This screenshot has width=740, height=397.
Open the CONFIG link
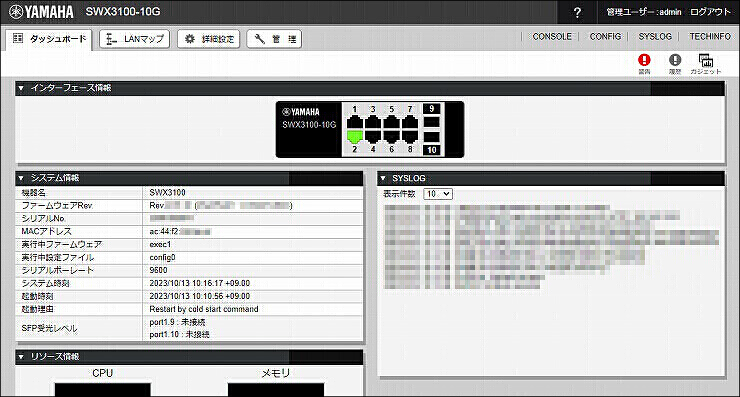coord(605,36)
